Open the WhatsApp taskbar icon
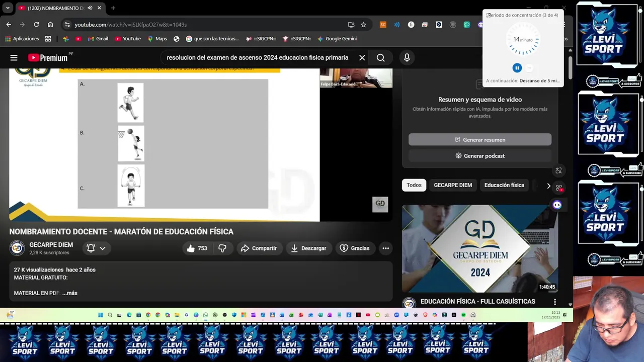Viewport: 644px width, 362px height. (x=205, y=315)
